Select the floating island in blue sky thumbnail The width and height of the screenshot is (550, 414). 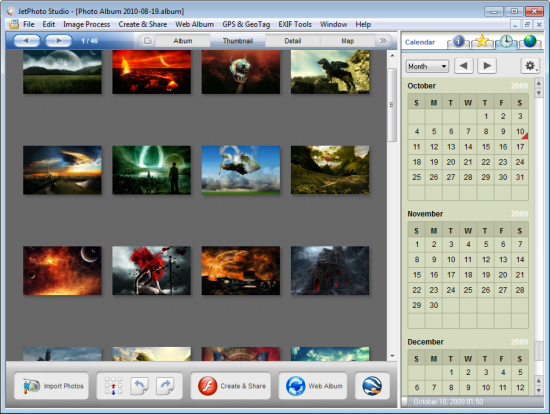click(x=241, y=170)
